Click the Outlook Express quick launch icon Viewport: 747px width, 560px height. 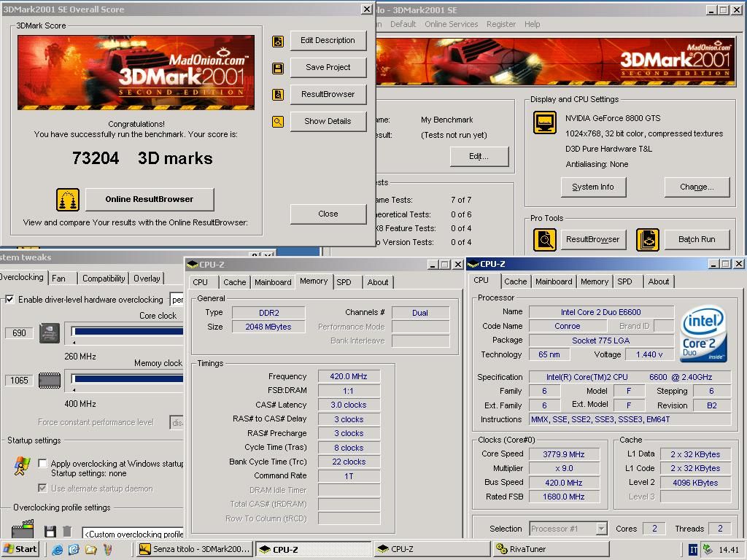tap(74, 550)
